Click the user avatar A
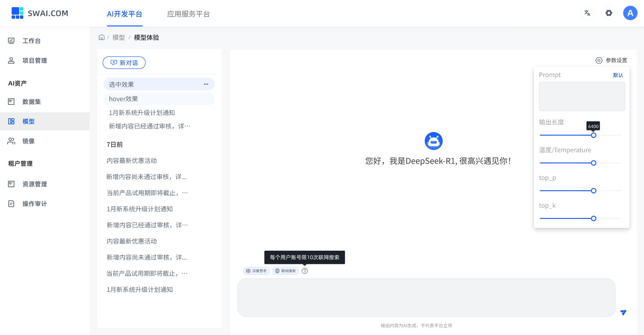Image resolution: width=644 pixels, height=335 pixels. tap(630, 13)
